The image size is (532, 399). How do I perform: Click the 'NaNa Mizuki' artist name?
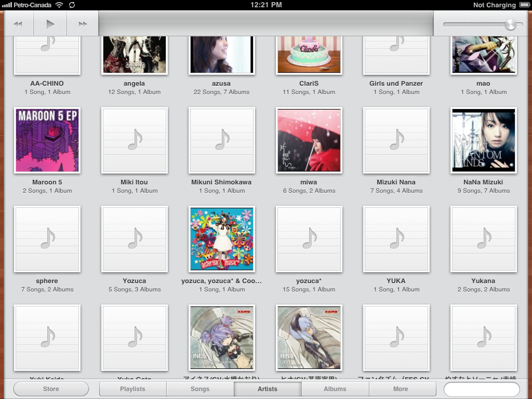click(x=483, y=182)
